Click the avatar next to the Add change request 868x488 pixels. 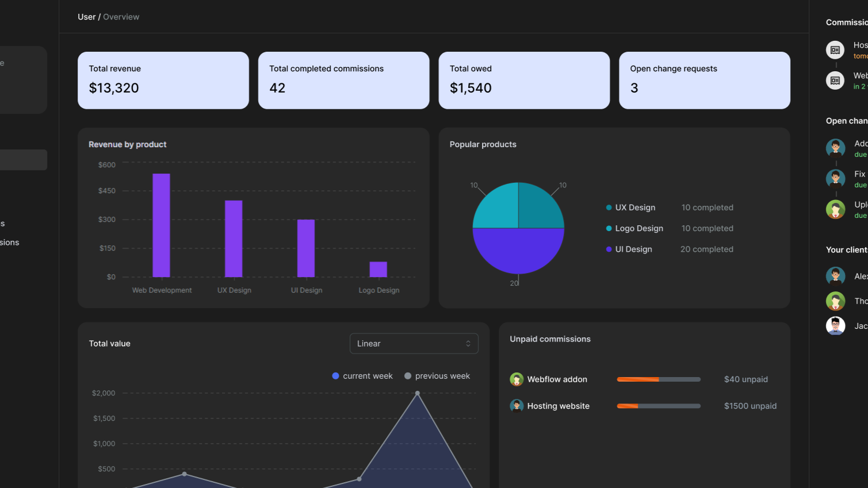[x=835, y=148]
